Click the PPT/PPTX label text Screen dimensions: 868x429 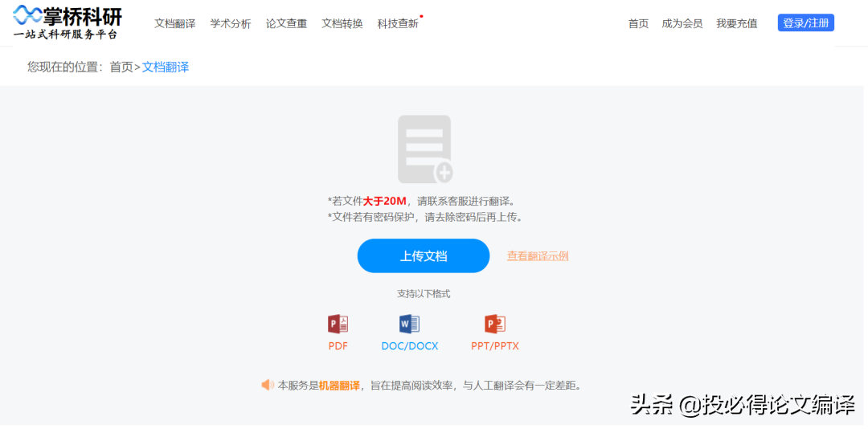point(495,346)
